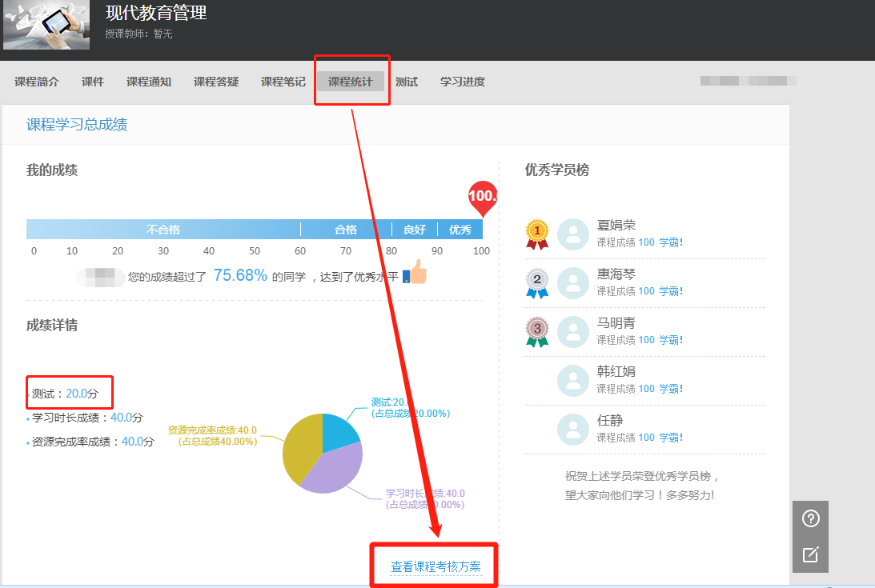The height and width of the screenshot is (588, 875).
Task: Click the avatar next to 夏娟荣
Action: [x=572, y=234]
